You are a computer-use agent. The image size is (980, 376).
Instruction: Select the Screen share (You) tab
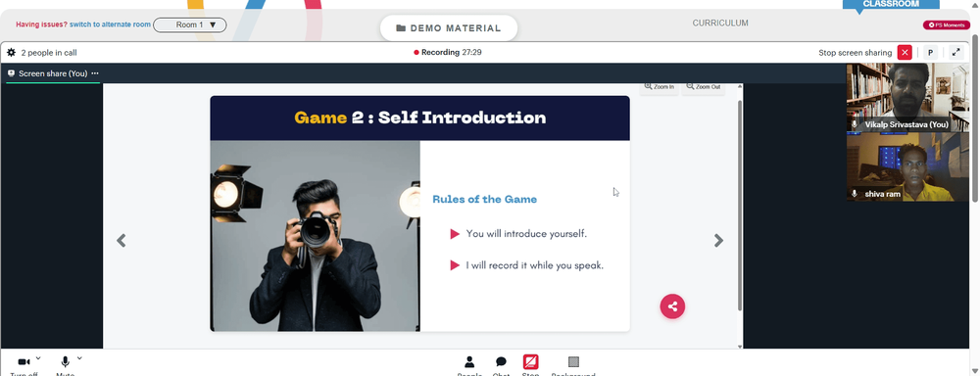click(53, 73)
